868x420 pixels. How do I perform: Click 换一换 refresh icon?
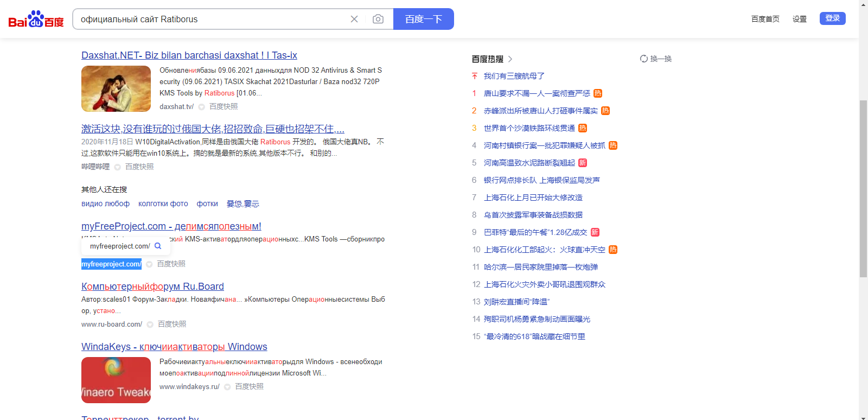644,59
